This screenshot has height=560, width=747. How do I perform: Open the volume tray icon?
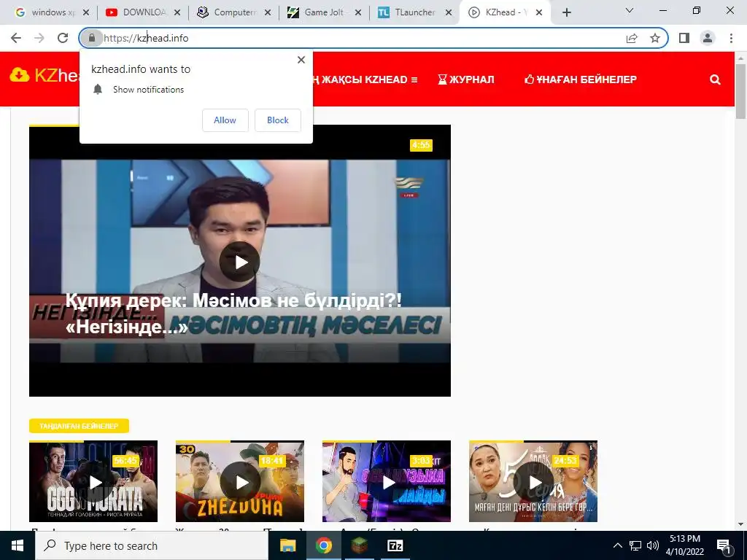pos(653,545)
